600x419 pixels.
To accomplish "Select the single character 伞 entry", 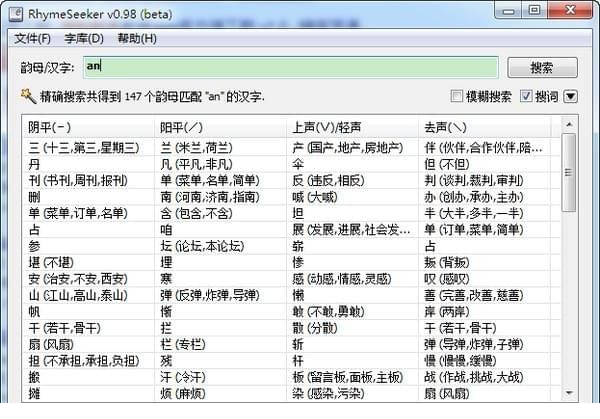I will tap(298, 164).
